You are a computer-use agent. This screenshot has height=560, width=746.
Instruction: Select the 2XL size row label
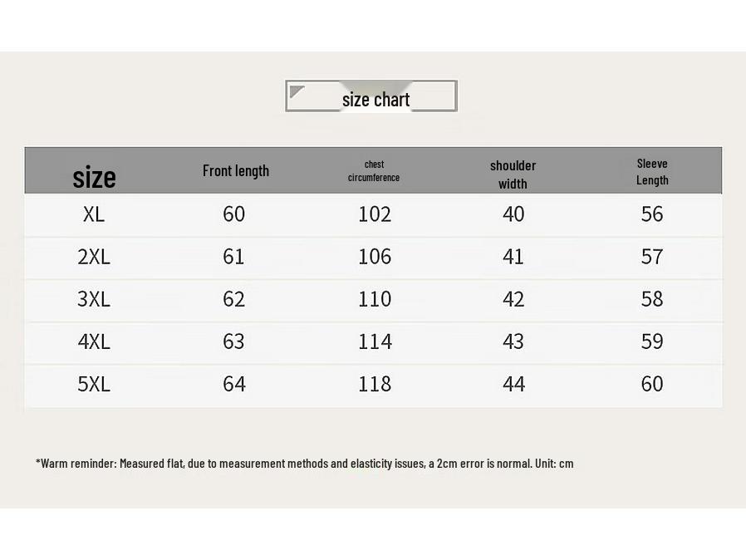[94, 257]
